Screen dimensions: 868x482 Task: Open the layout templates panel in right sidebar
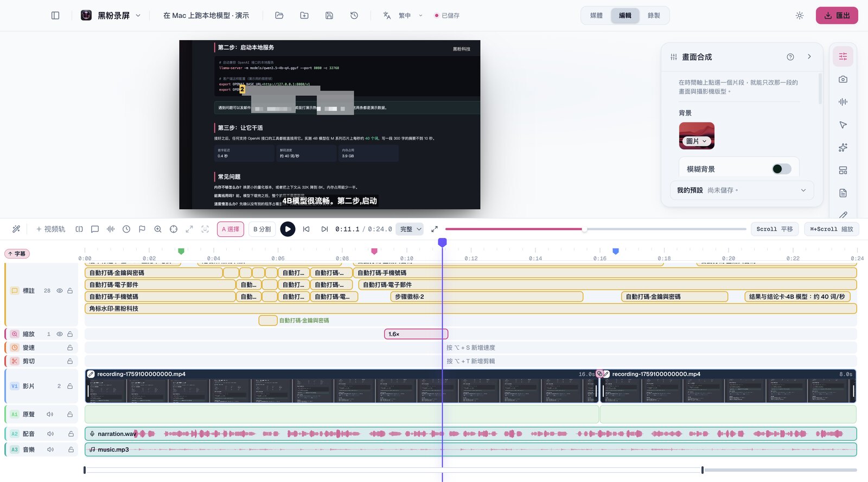[x=843, y=170]
